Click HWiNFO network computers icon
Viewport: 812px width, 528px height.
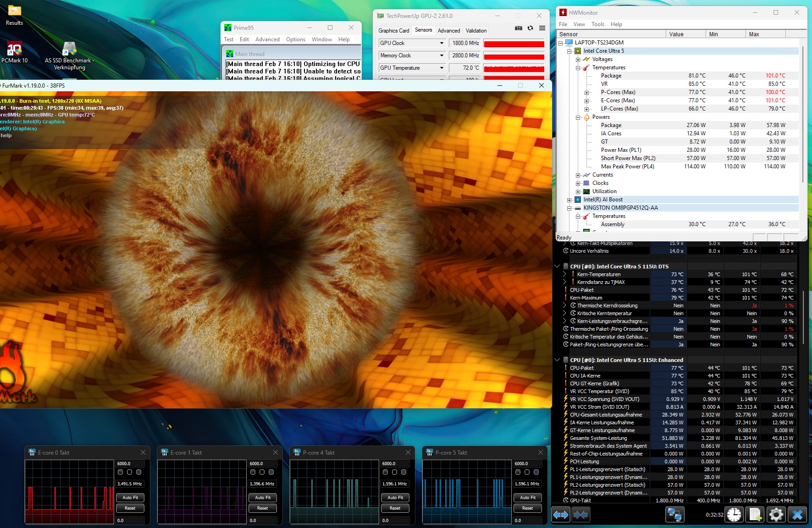674,515
